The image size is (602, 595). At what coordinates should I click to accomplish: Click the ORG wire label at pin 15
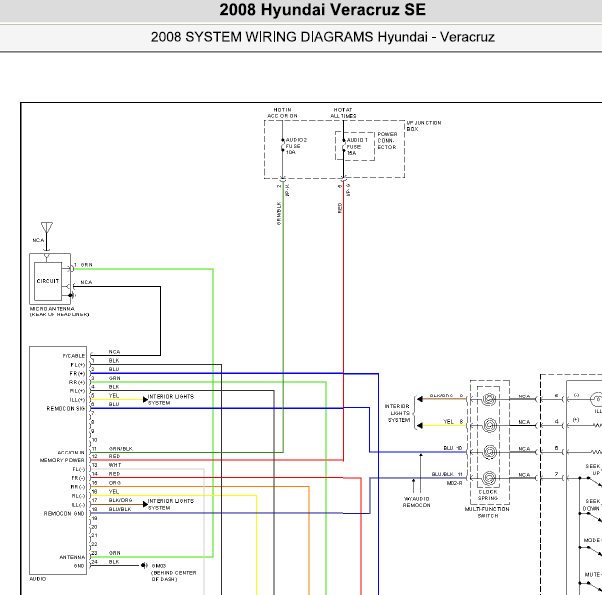(x=115, y=483)
